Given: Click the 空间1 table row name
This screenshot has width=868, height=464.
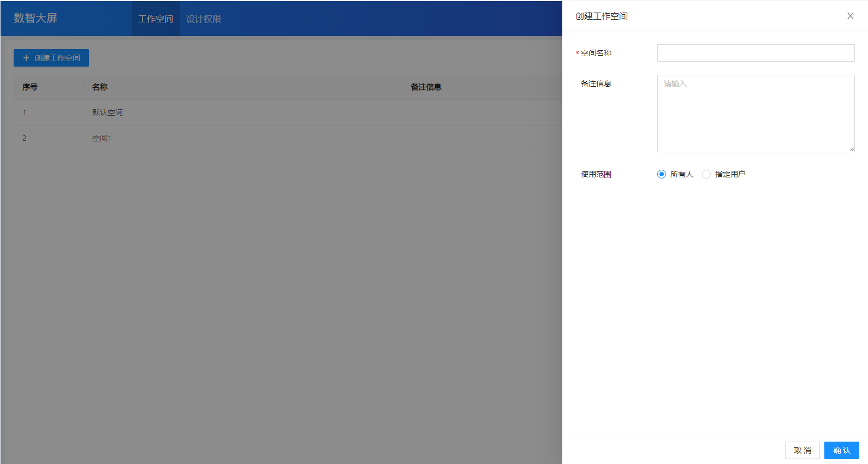Looking at the screenshot, I should [102, 138].
